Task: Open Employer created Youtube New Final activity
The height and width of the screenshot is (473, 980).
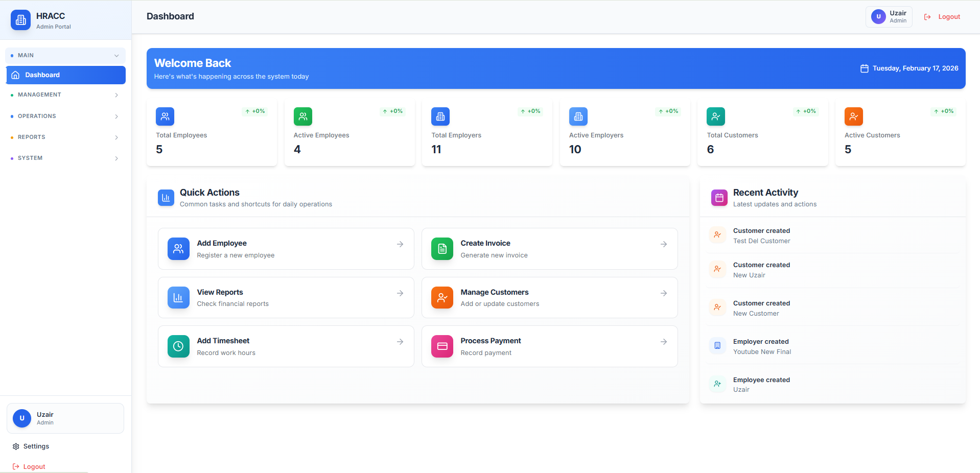Action: (x=761, y=346)
